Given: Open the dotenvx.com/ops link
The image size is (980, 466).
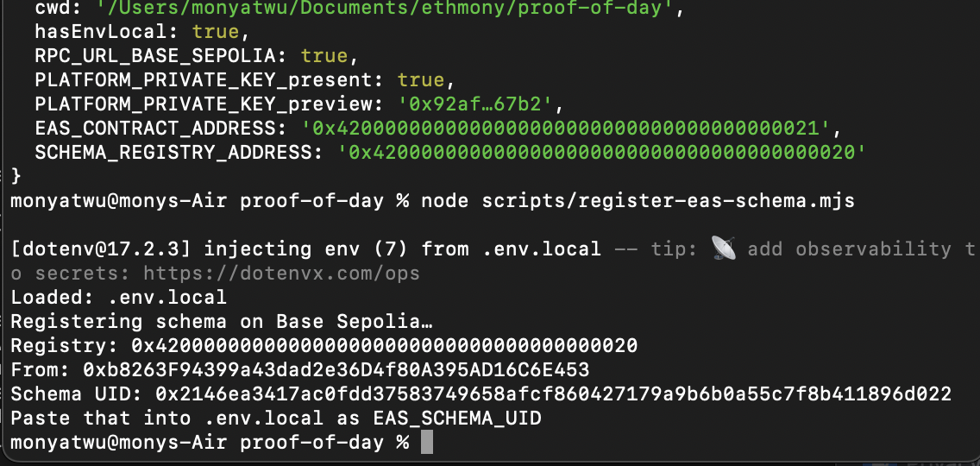Looking at the screenshot, I should pyautogui.click(x=281, y=273).
